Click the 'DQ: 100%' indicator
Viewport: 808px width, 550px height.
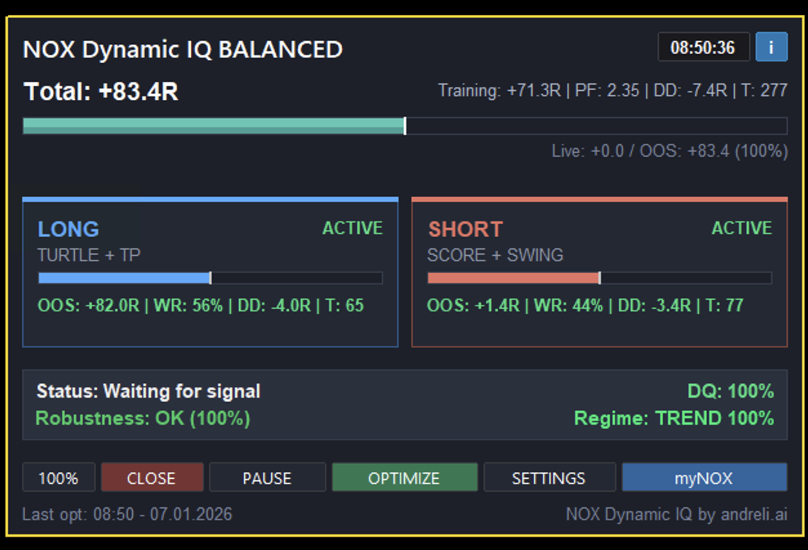coord(731,391)
